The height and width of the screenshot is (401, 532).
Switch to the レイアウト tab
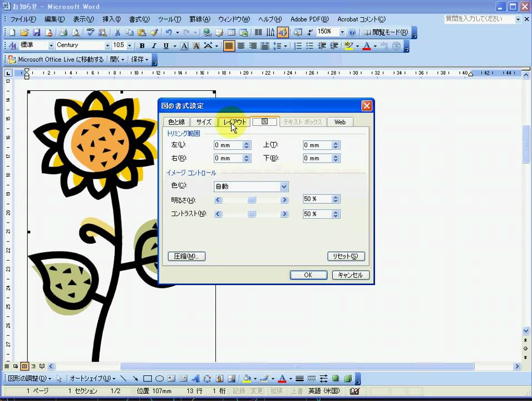[234, 122]
